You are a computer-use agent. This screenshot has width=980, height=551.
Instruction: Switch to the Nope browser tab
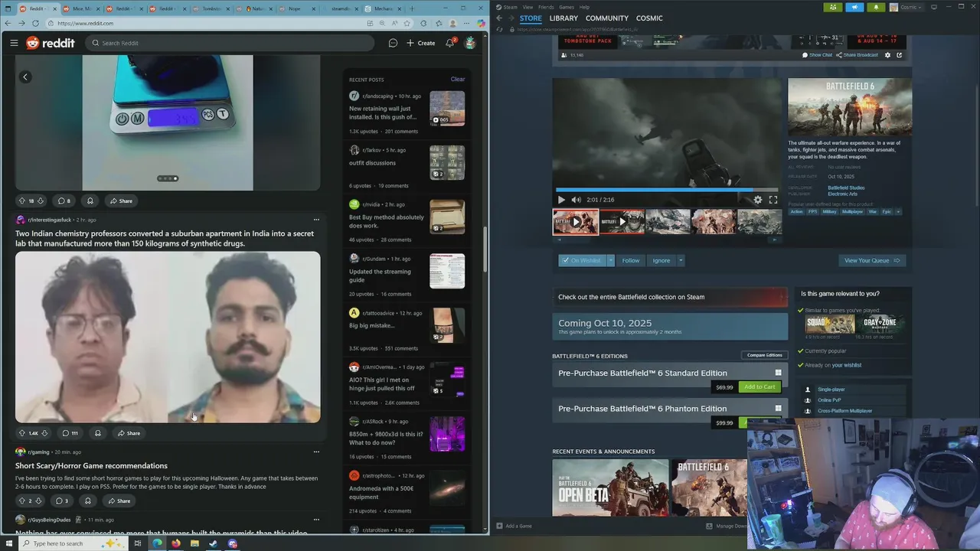[x=295, y=8]
